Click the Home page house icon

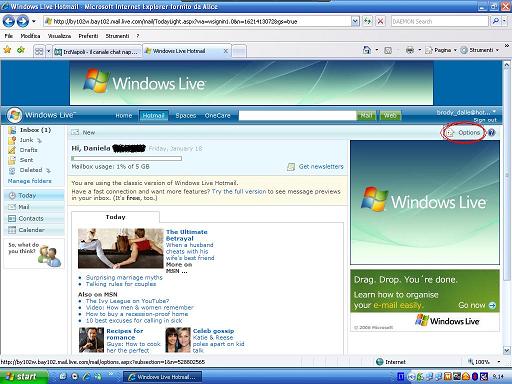point(367,50)
